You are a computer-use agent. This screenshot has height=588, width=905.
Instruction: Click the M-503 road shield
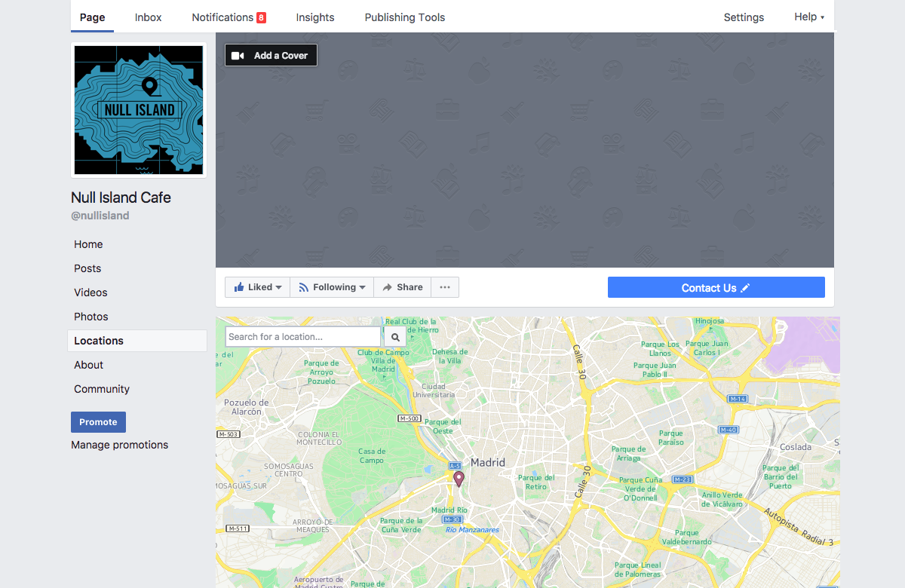point(227,434)
